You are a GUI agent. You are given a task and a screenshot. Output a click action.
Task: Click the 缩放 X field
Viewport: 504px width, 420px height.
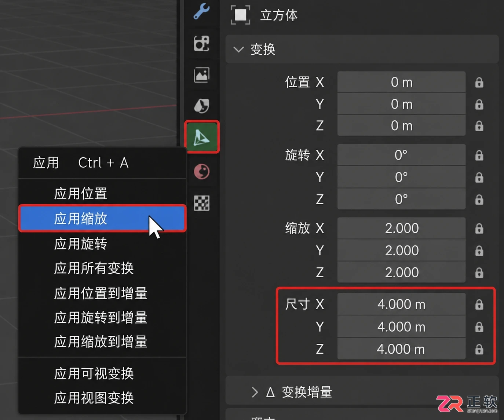401,228
